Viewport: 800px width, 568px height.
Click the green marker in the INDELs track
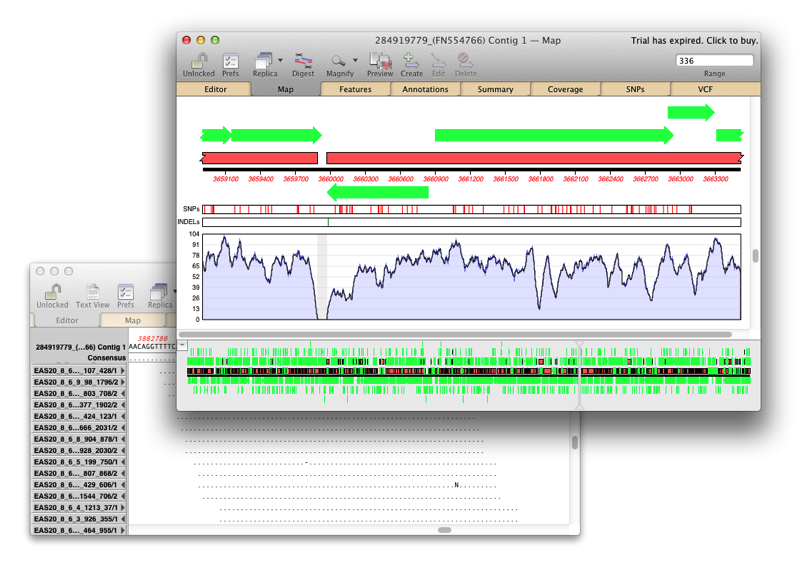(x=328, y=222)
